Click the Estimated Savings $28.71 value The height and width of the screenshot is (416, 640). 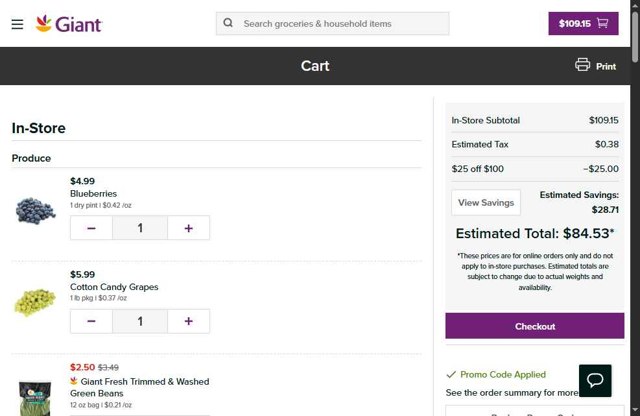tap(605, 210)
